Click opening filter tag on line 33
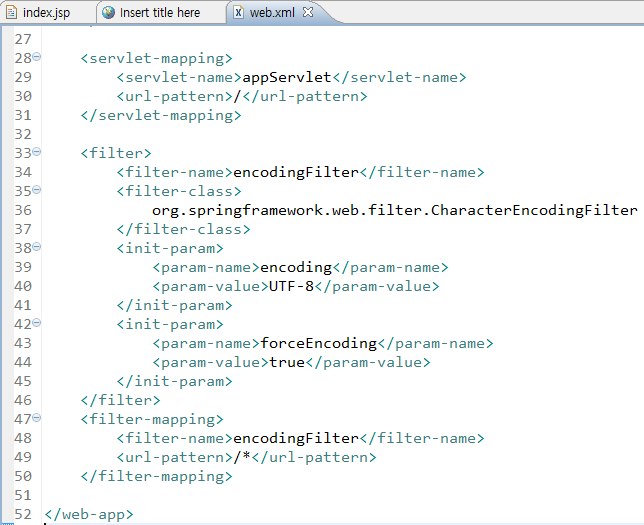Screen dimensions: 644x525 click(116, 153)
